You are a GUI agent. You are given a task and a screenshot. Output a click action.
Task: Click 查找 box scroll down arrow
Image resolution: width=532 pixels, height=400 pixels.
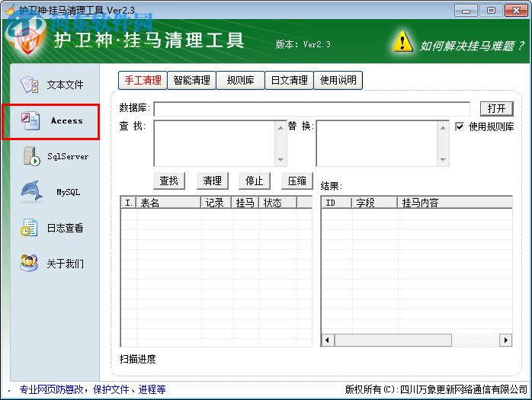[x=280, y=159]
